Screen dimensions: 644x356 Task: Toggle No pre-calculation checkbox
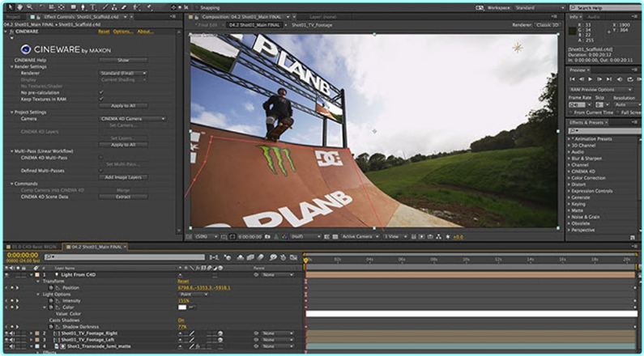point(101,93)
